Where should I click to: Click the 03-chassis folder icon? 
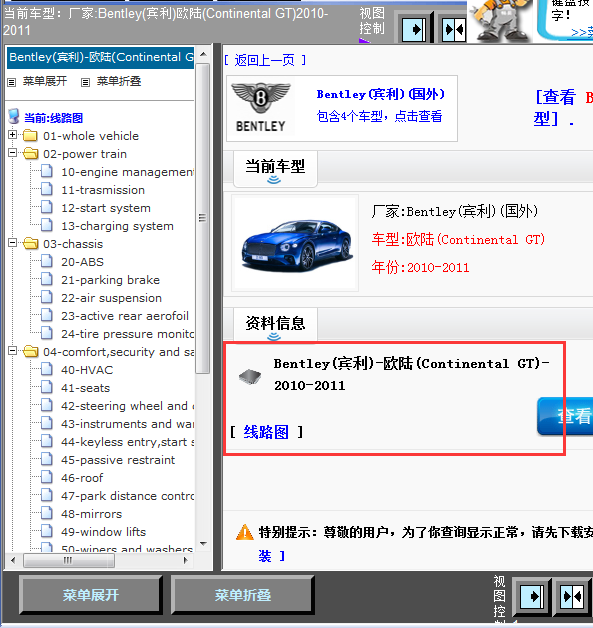click(30, 244)
